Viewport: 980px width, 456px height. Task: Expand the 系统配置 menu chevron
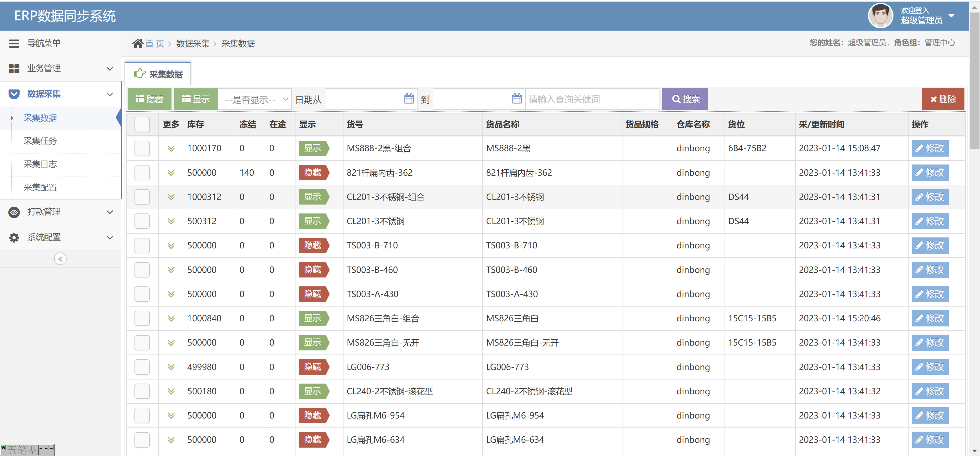pyautogui.click(x=109, y=238)
